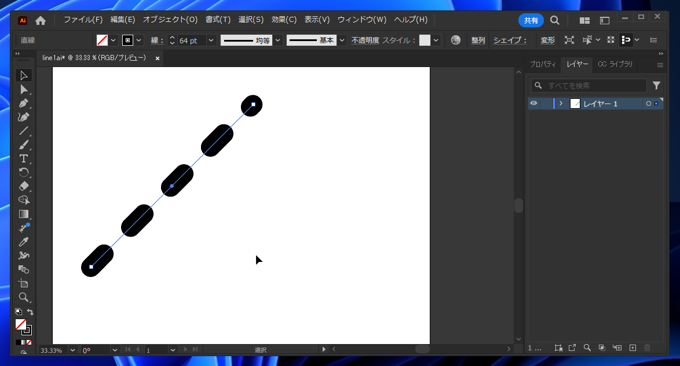Open the stroke color dropdown arrow
This screenshot has width=680, height=366.
pos(139,40)
